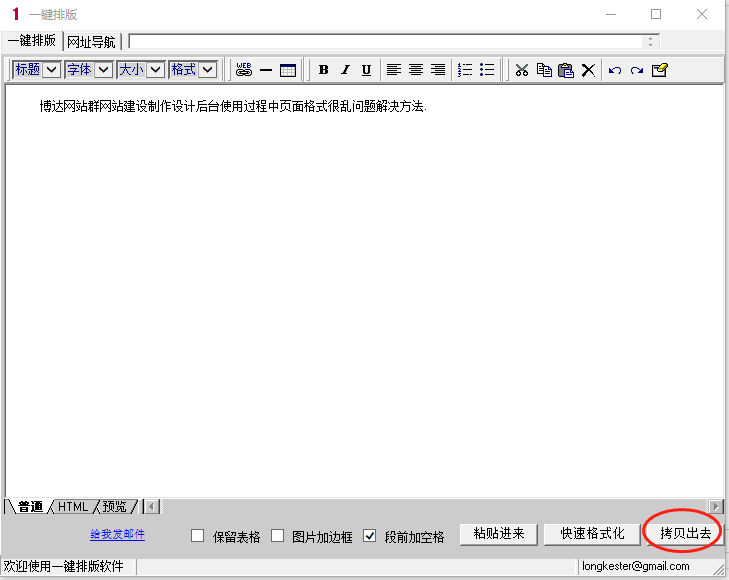Enable the 保留表格 checkbox

click(x=198, y=536)
